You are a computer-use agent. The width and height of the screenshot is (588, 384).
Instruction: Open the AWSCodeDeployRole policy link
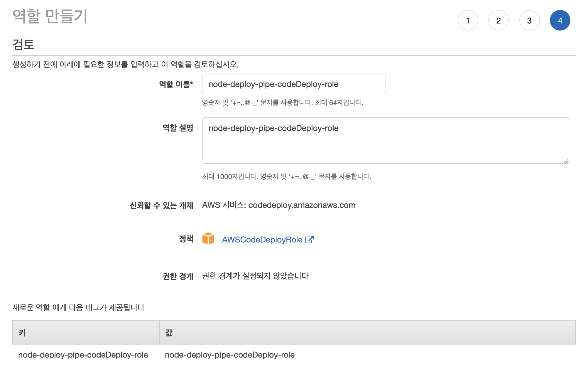pos(262,240)
